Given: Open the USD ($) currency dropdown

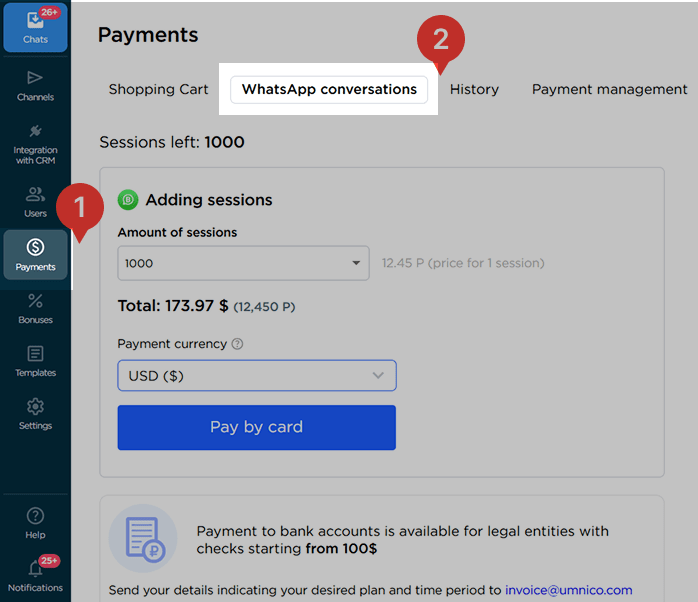Looking at the screenshot, I should [257, 376].
